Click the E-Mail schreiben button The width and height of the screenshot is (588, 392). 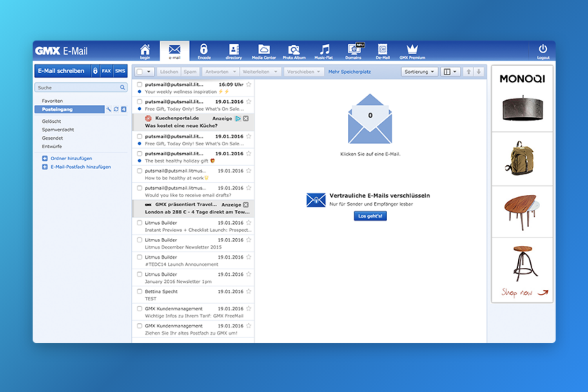62,71
